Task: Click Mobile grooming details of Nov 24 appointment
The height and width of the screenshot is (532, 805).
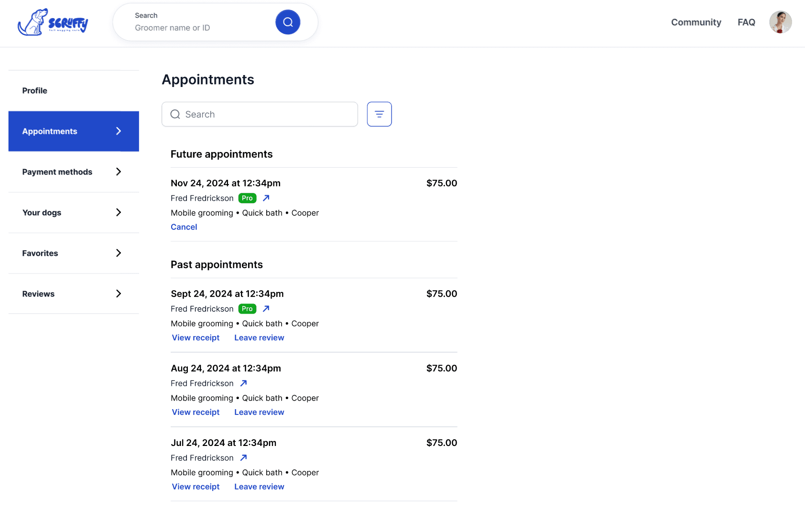Action: tap(245, 213)
